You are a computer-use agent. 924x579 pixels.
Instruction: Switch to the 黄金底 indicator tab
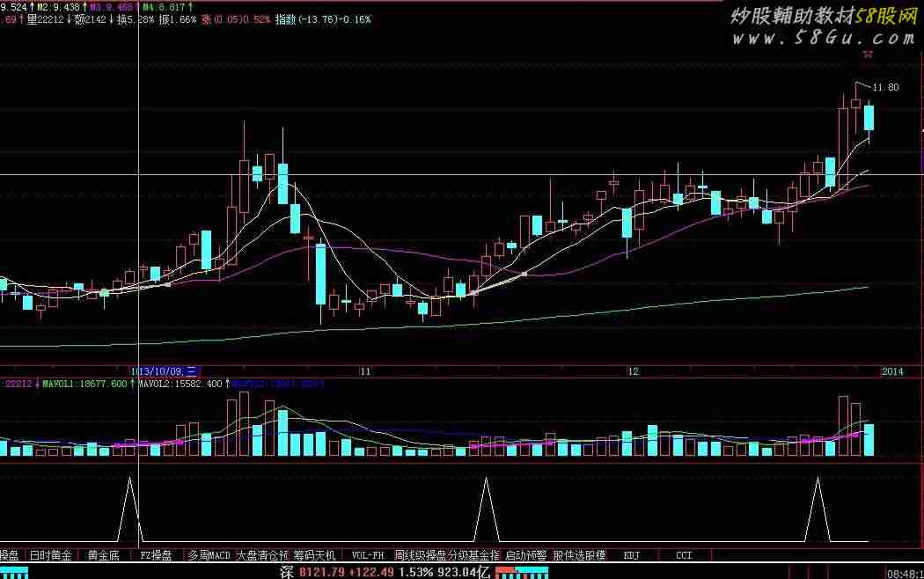pyautogui.click(x=103, y=555)
